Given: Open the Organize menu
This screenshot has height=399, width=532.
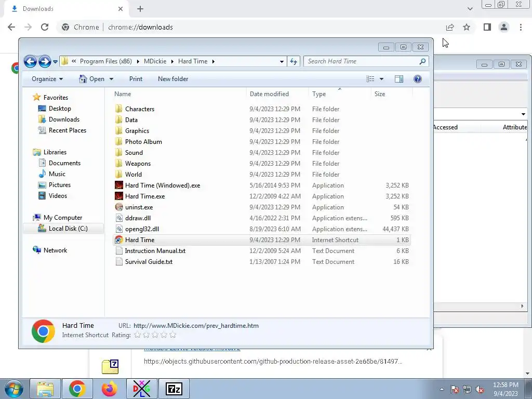Looking at the screenshot, I should (x=47, y=79).
